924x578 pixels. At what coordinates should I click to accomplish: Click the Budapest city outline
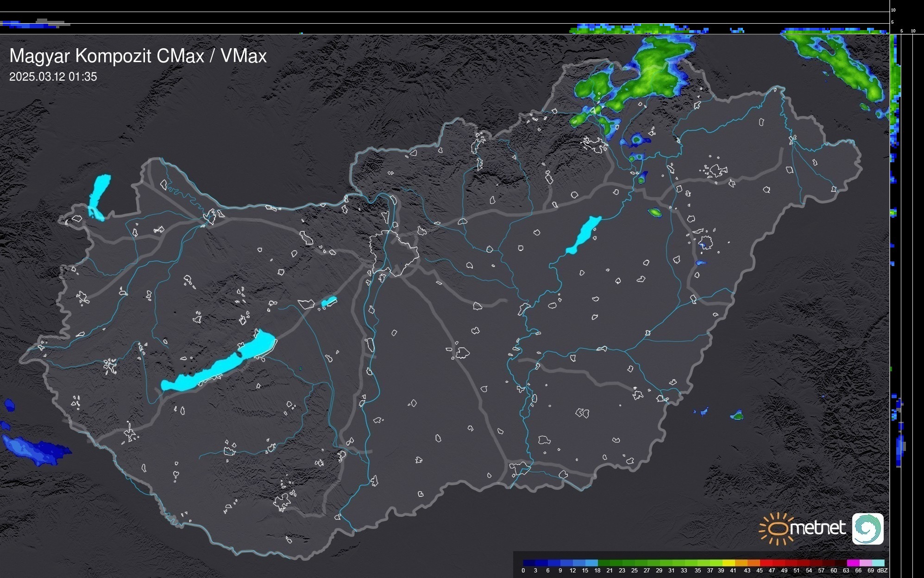(x=395, y=253)
